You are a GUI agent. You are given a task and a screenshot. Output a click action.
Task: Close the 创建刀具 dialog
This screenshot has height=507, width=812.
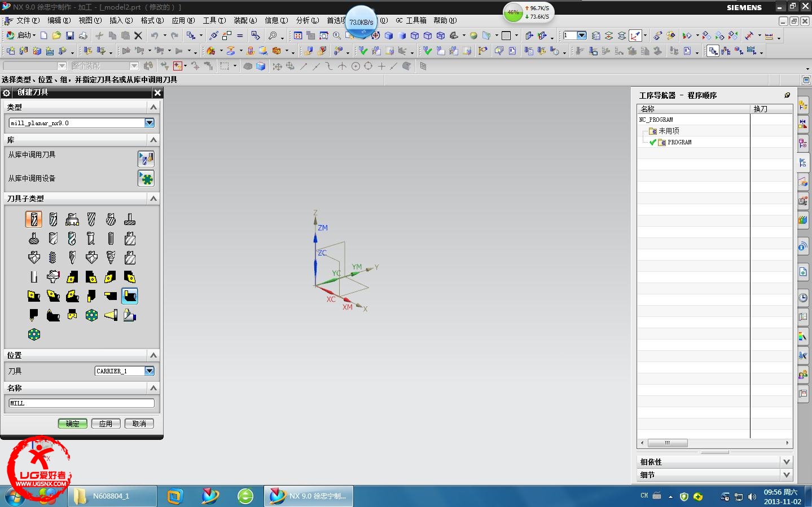157,92
